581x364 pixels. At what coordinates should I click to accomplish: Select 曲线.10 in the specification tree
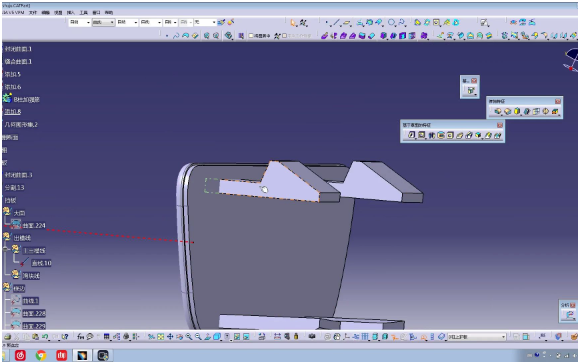coord(42,263)
